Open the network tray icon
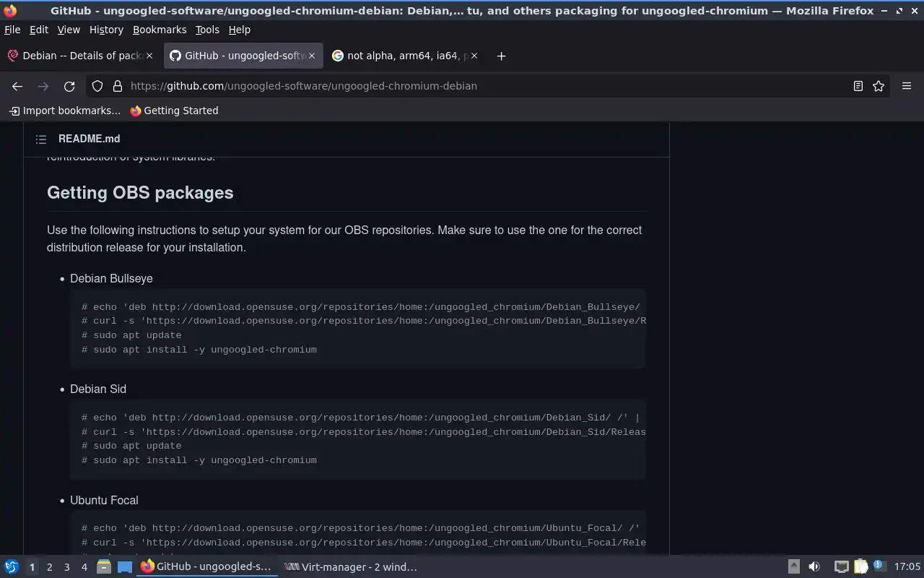Screen dimensions: 924x578 [841, 567]
